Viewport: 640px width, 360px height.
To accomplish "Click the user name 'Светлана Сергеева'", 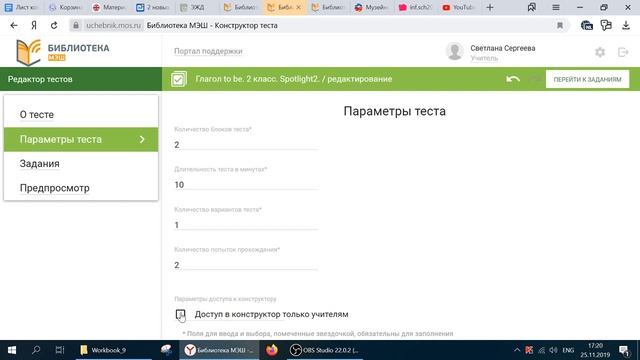I will pos(502,48).
